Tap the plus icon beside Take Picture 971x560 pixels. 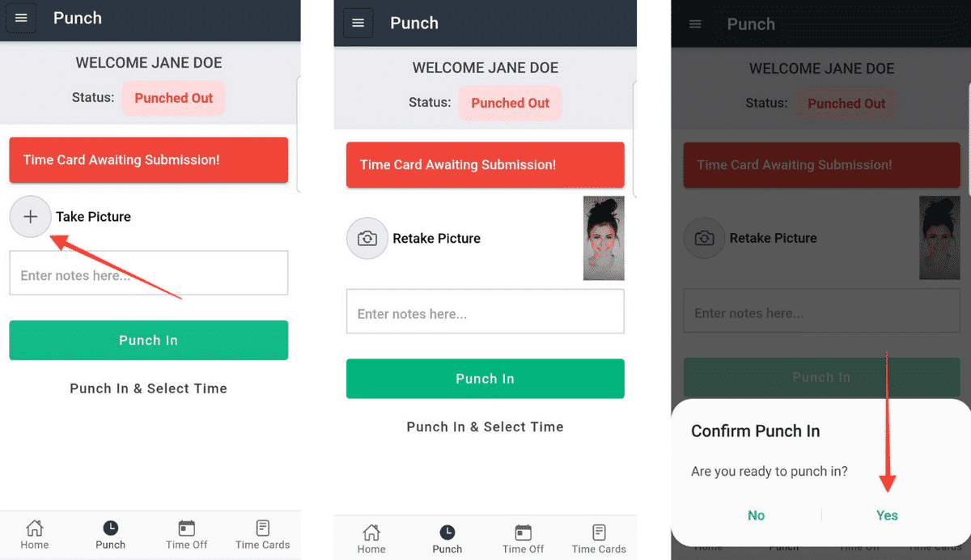(30, 217)
